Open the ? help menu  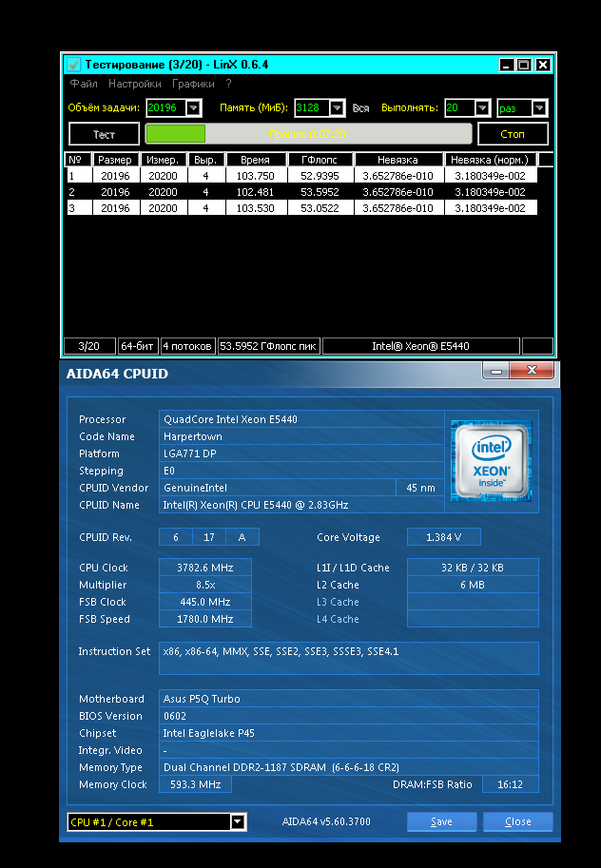(x=229, y=84)
